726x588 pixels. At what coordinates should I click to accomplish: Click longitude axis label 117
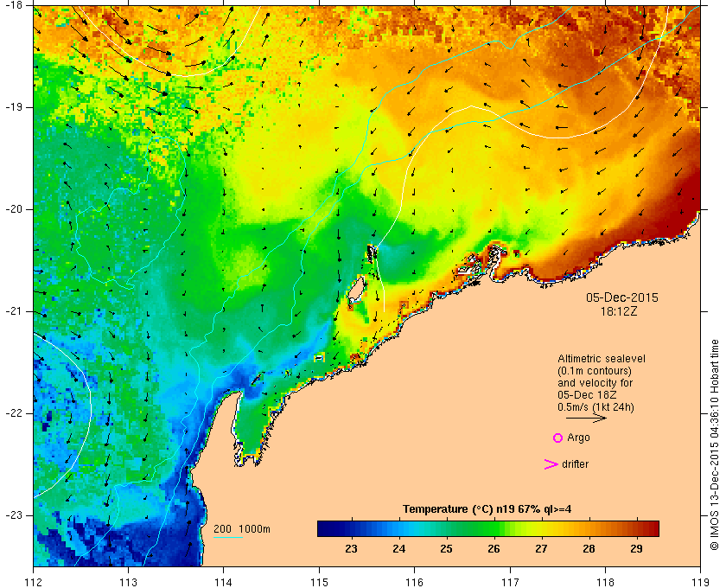(510, 582)
